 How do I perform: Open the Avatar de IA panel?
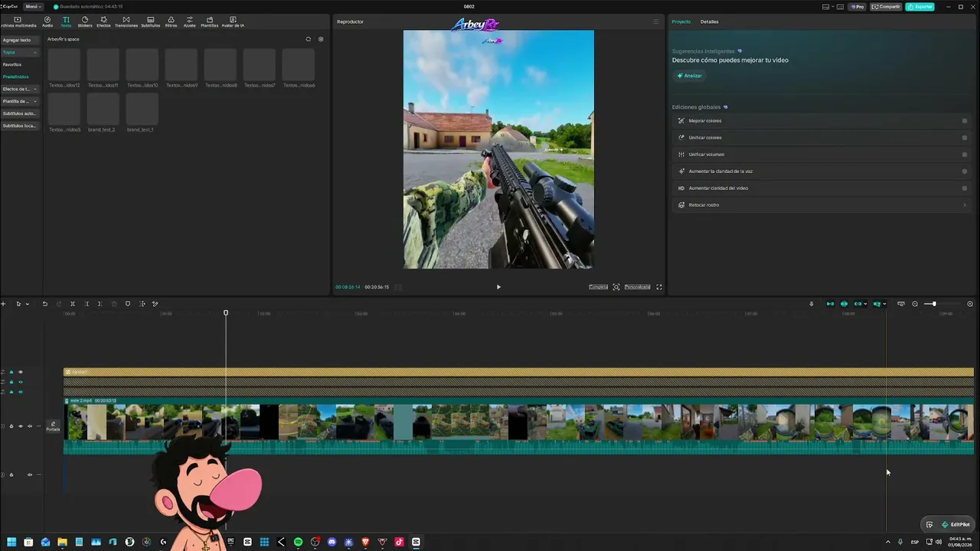coord(233,21)
